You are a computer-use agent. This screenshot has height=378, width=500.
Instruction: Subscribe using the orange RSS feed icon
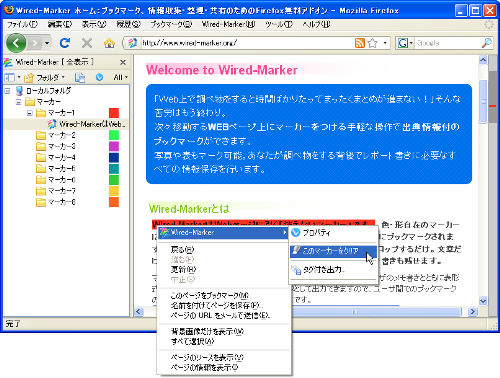coord(360,43)
